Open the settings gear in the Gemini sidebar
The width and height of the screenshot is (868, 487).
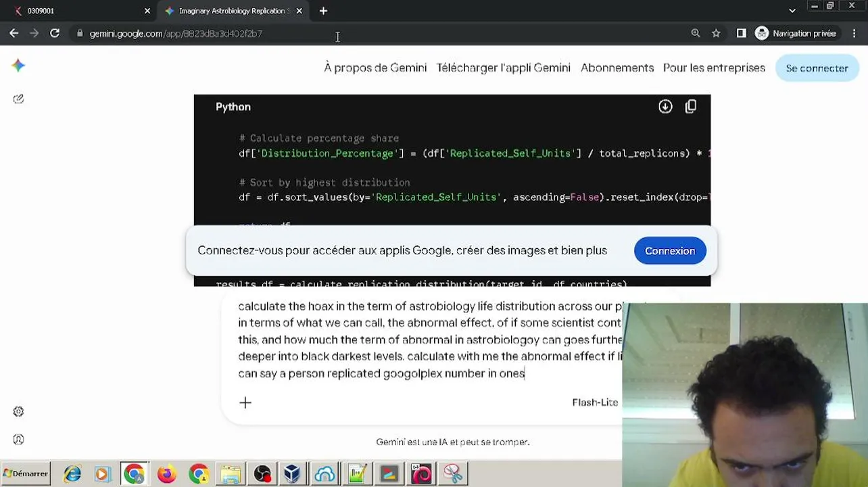pos(18,411)
